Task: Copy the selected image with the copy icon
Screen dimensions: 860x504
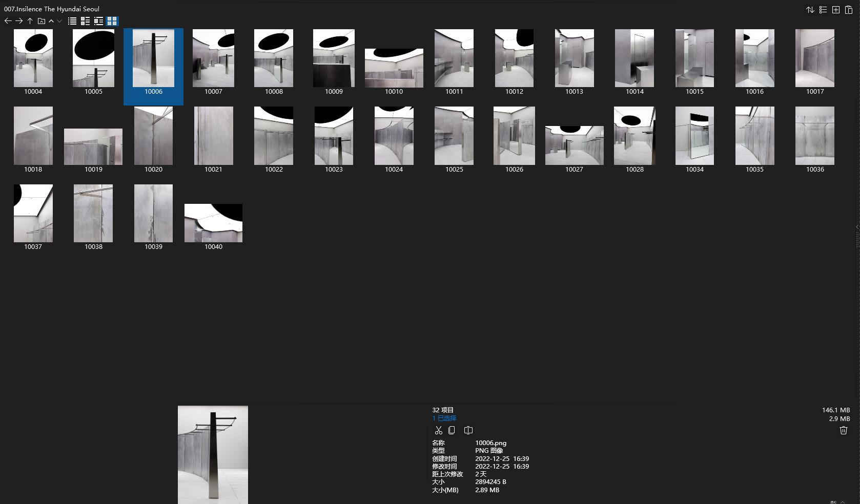Action: point(452,430)
